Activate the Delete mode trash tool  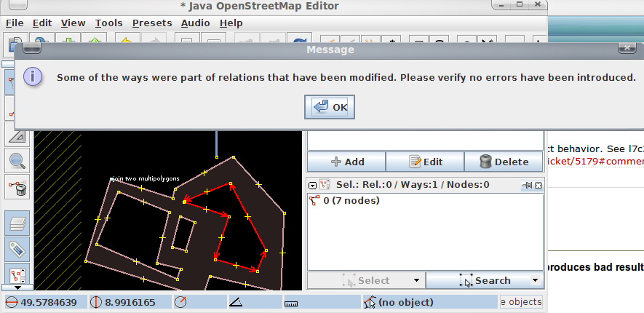(17, 187)
